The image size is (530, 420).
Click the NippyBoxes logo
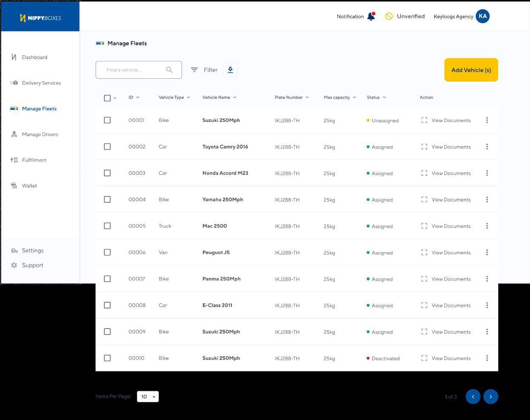coord(40,18)
